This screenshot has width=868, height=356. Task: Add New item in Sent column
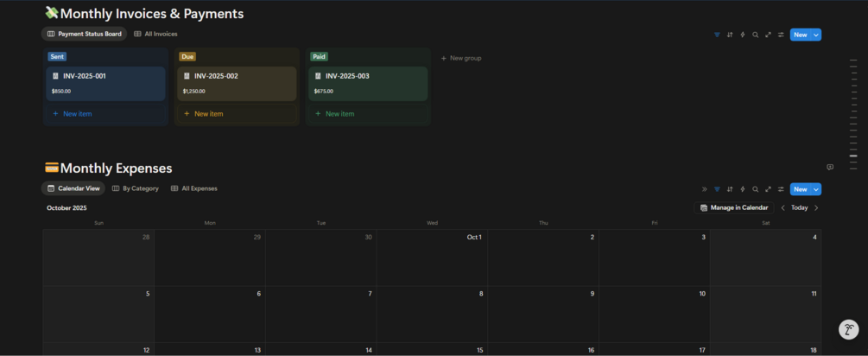click(x=105, y=113)
